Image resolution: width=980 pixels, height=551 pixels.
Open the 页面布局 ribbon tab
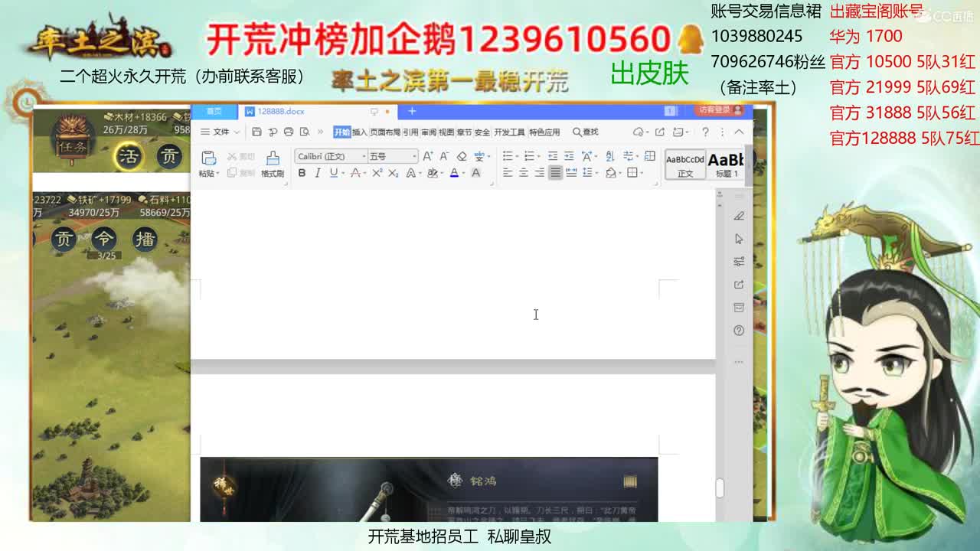(385, 132)
